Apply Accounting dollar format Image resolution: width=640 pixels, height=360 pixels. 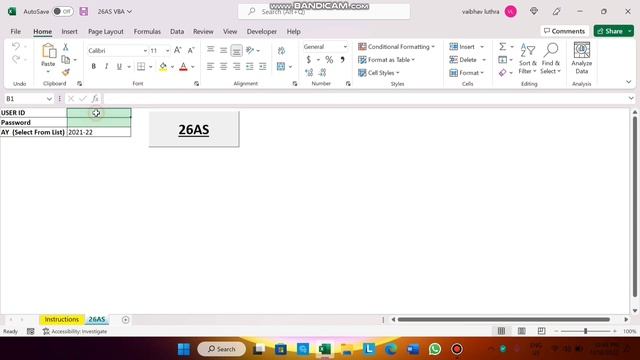click(309, 60)
